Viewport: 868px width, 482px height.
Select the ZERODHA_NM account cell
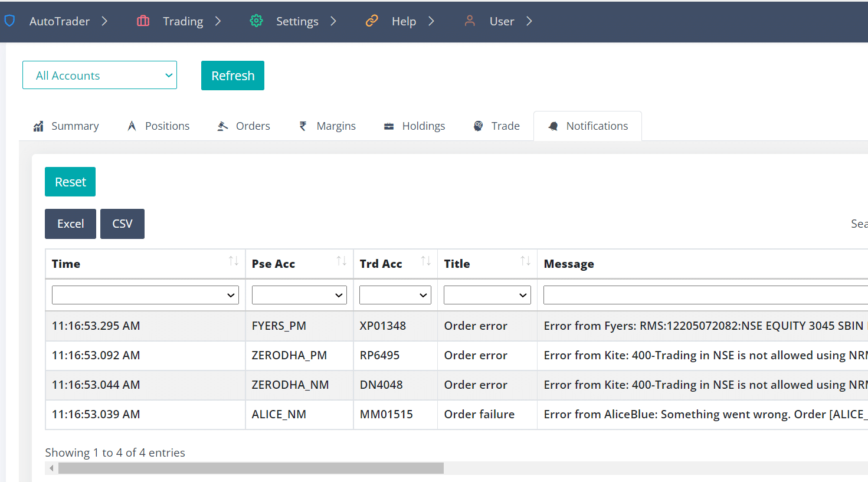pos(299,385)
